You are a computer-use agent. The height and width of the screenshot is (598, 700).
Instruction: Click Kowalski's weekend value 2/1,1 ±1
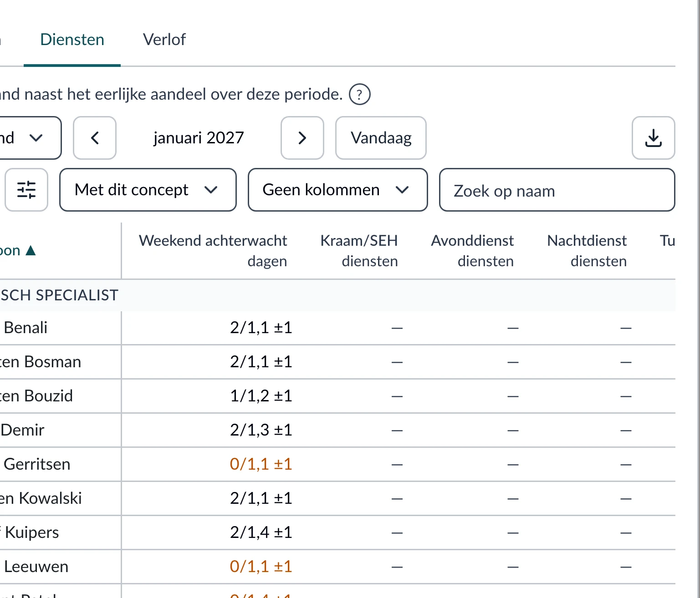pos(261,498)
